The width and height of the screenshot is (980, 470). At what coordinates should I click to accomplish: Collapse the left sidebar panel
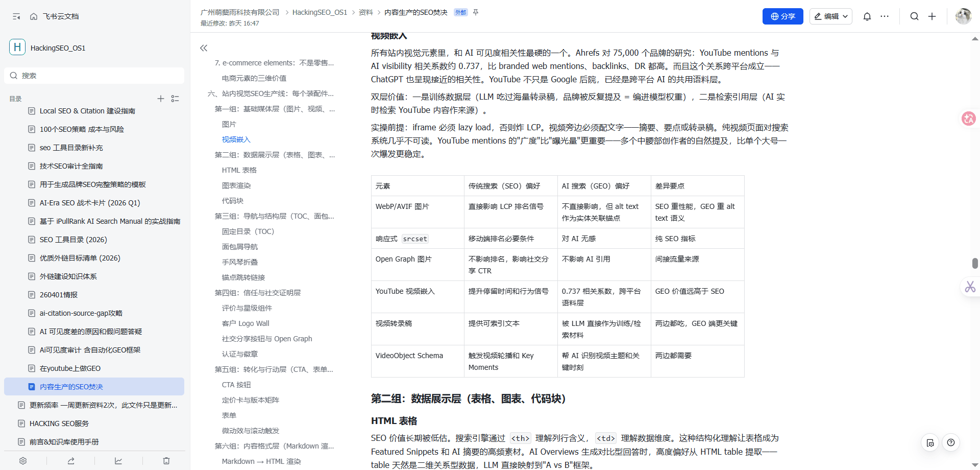point(16,16)
